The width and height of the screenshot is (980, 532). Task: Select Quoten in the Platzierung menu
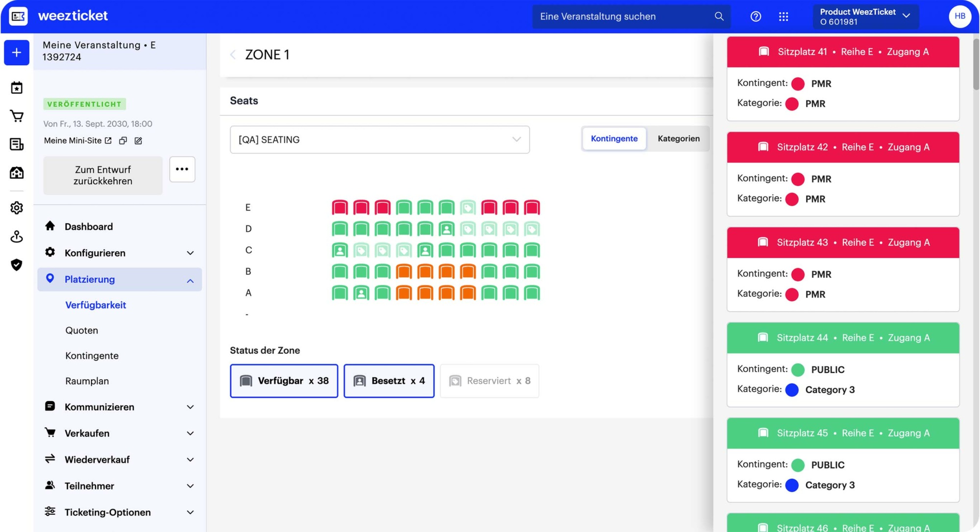point(81,330)
